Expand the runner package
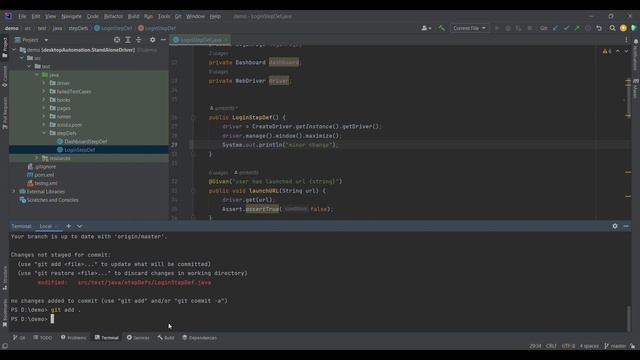The image size is (640, 360). point(44,116)
